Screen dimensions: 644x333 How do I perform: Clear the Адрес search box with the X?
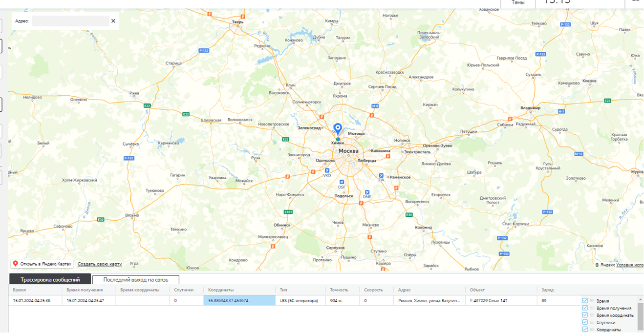point(113,21)
